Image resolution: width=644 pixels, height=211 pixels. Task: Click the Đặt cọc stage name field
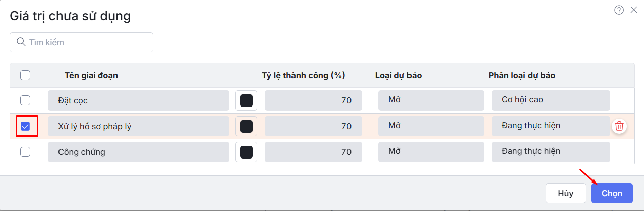(139, 100)
